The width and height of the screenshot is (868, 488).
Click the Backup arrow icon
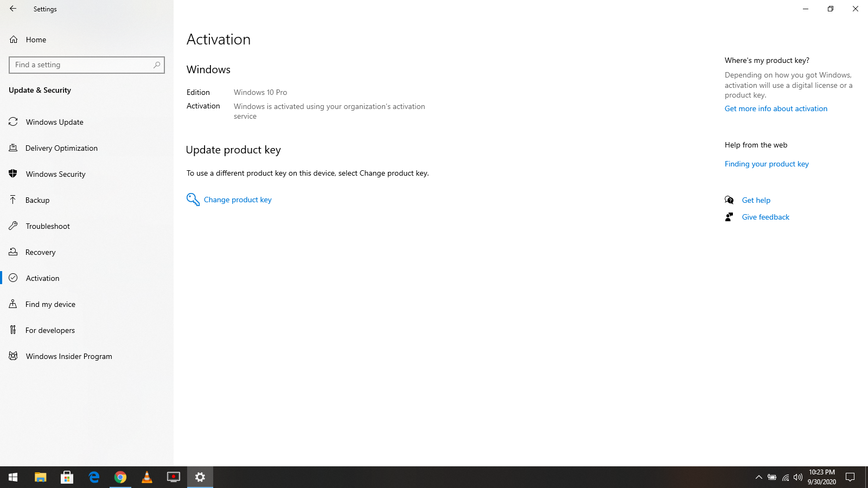tap(13, 200)
